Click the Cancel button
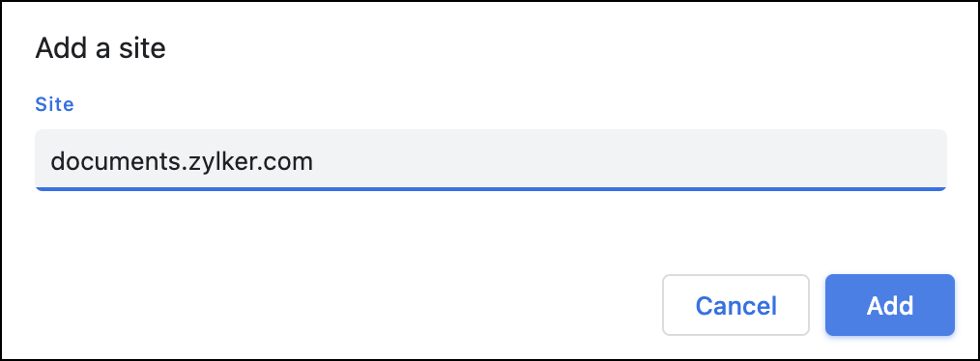 [735, 305]
